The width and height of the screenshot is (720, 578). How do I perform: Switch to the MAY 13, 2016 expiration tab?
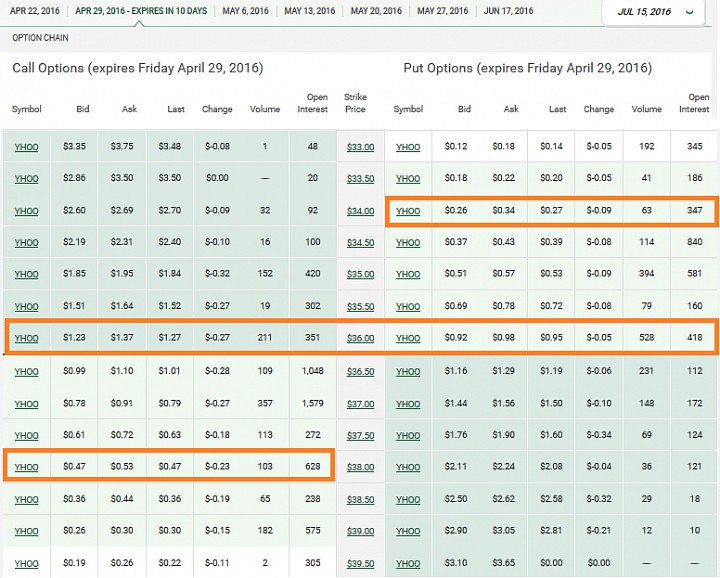point(309,11)
